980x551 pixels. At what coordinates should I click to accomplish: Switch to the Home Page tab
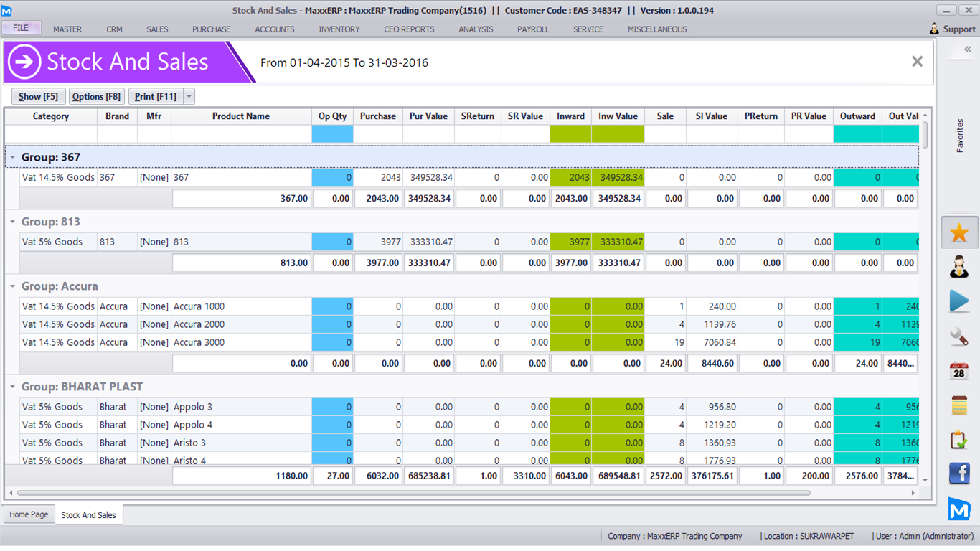(29, 514)
